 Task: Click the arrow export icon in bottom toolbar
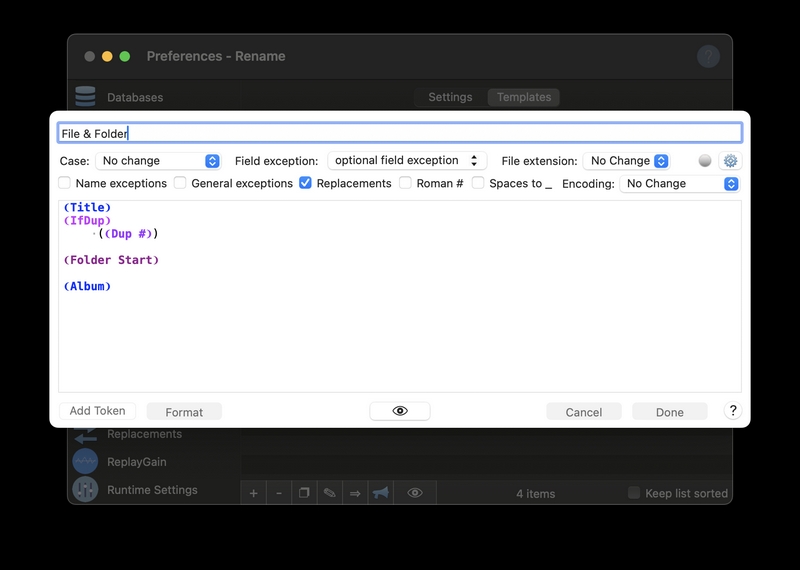[355, 493]
